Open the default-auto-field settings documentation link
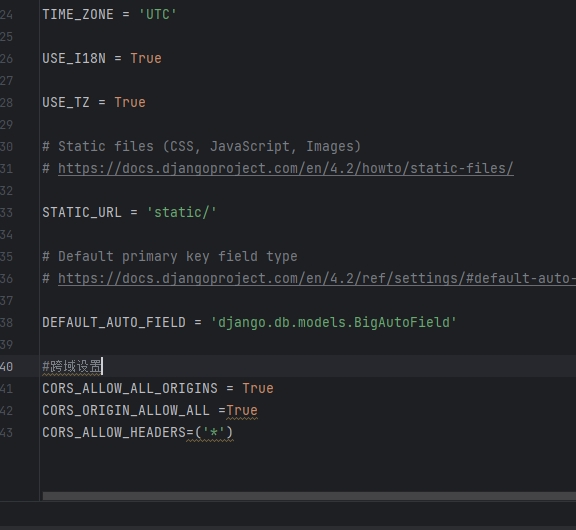The image size is (576, 530). [x=317, y=279]
